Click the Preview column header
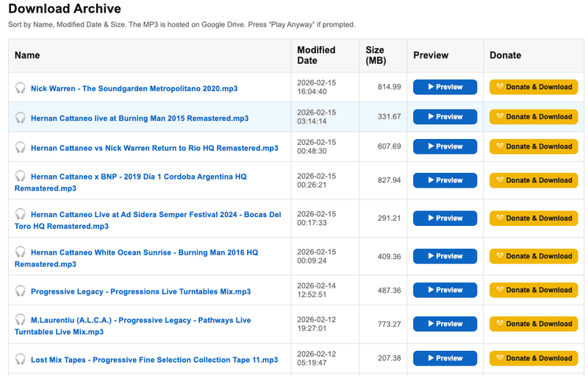588x376 pixels. (x=431, y=55)
